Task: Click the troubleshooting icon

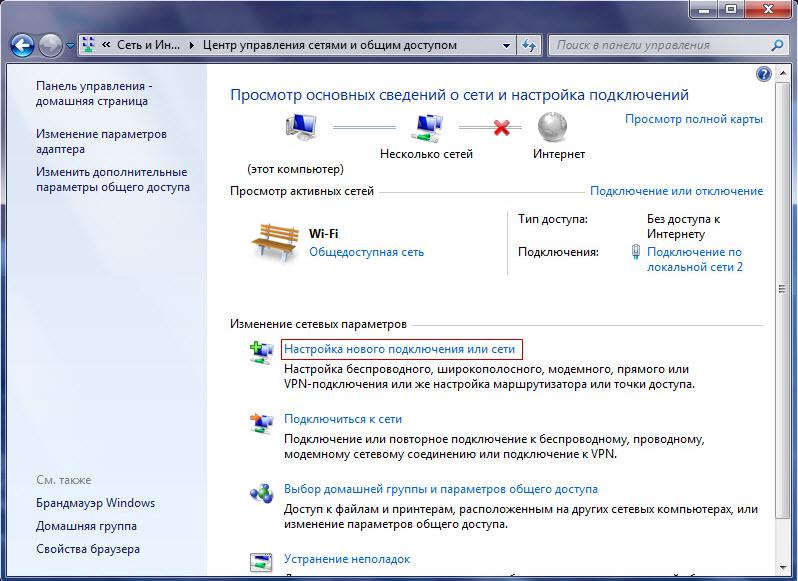Action: pos(262,562)
